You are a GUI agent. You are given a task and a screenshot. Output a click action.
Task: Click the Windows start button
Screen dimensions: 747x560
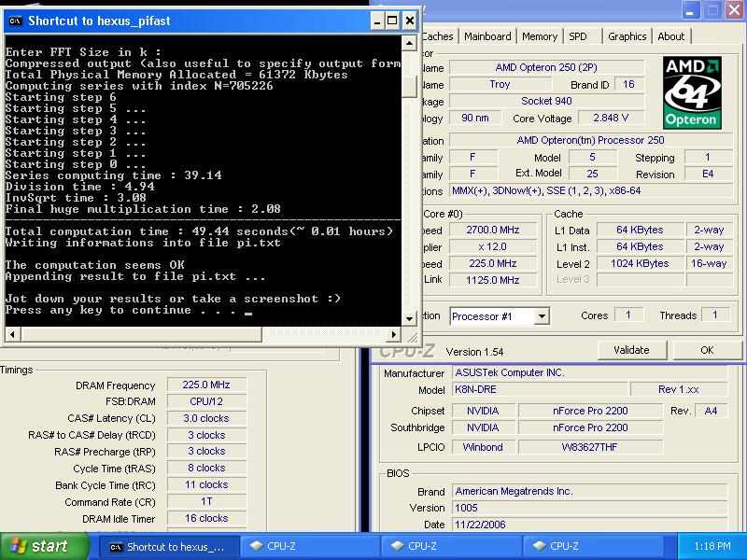tap(44, 546)
